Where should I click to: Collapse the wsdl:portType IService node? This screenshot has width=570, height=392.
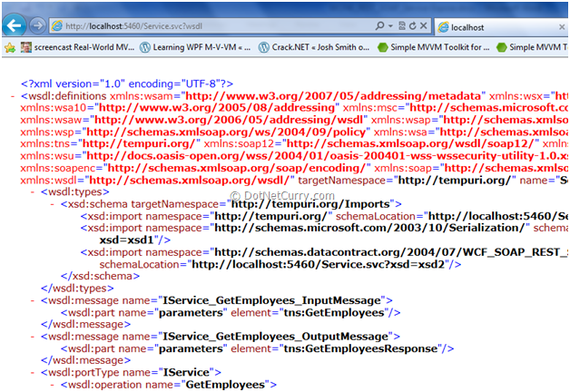coord(33,372)
